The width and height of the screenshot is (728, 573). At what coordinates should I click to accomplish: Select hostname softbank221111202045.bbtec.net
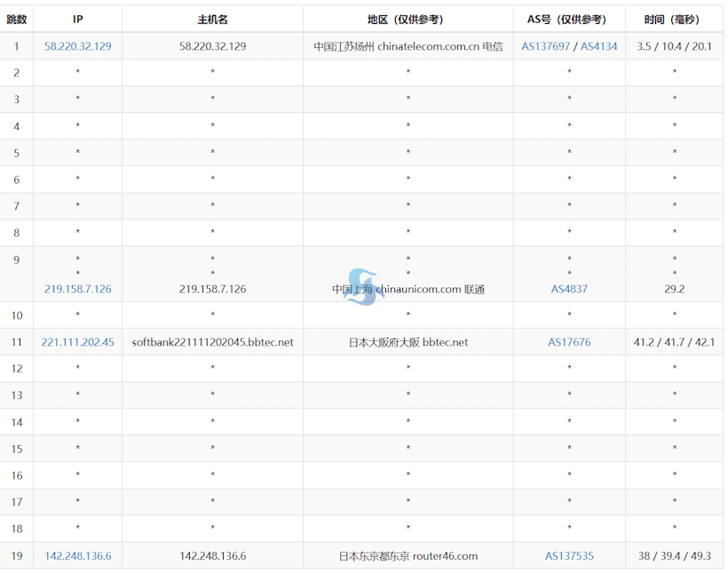[x=212, y=342]
